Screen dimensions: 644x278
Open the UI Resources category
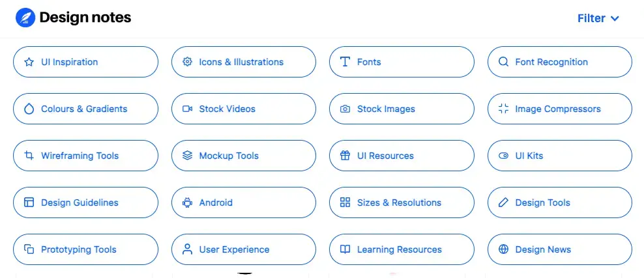(x=402, y=156)
